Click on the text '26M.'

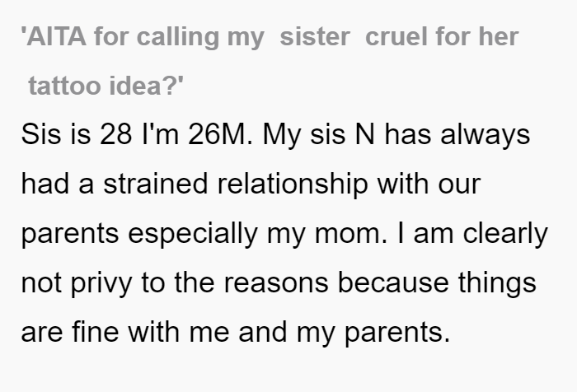click(220, 134)
